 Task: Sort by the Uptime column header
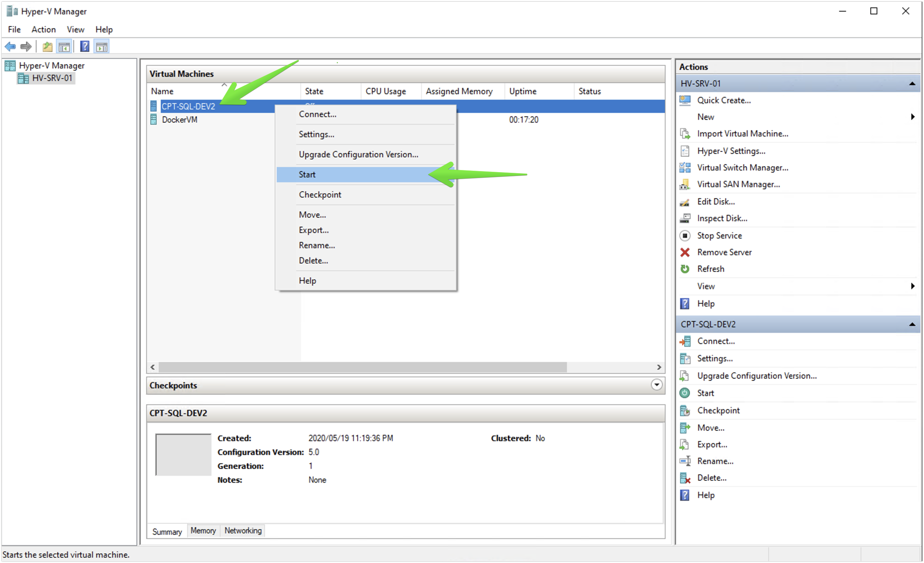tap(539, 91)
